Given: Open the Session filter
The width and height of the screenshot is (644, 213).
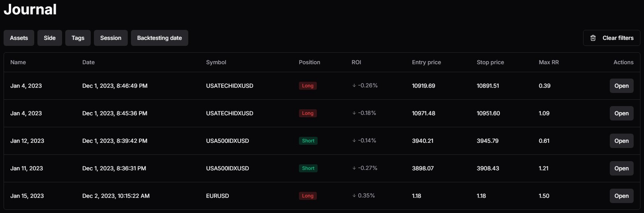Looking at the screenshot, I should click(111, 38).
